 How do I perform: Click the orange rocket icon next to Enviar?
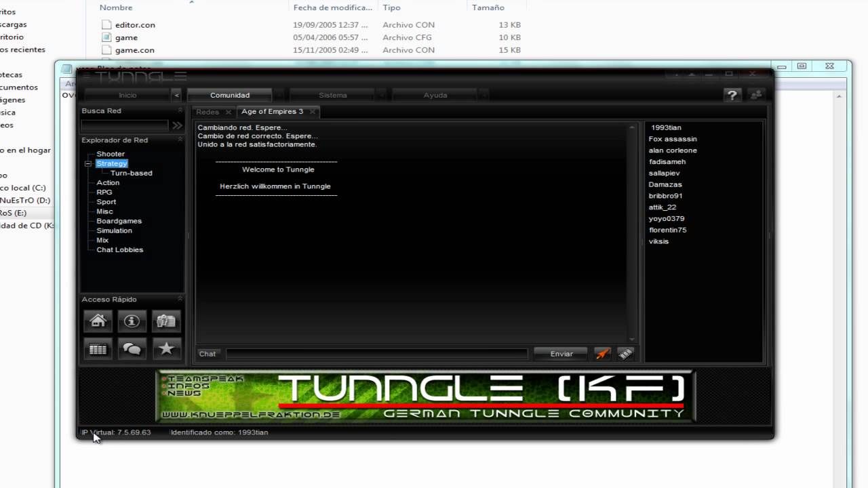602,353
